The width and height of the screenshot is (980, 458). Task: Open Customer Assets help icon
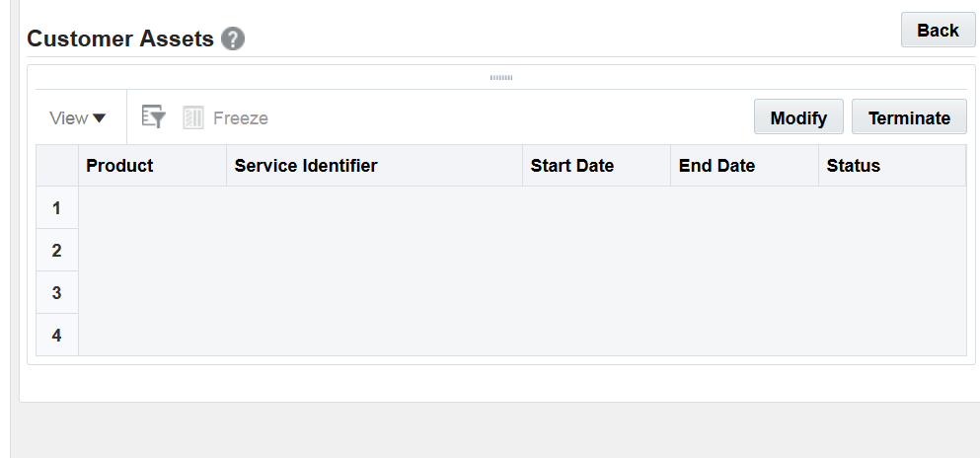233,39
